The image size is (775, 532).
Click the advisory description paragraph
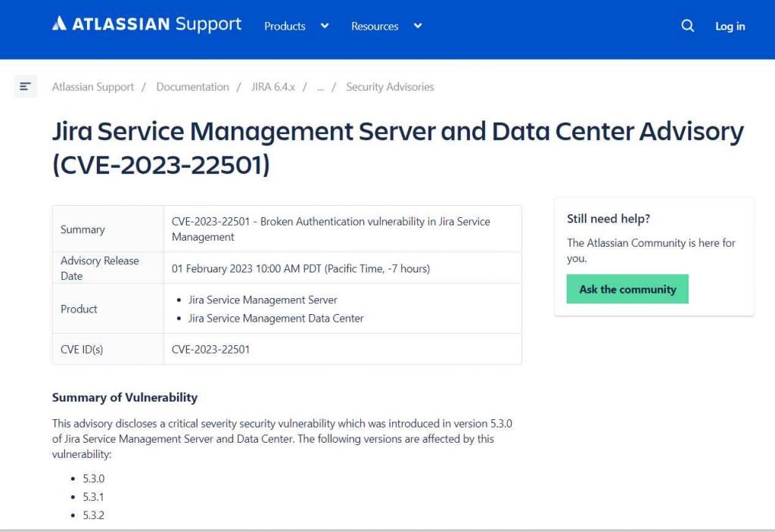pyautogui.click(x=282, y=439)
